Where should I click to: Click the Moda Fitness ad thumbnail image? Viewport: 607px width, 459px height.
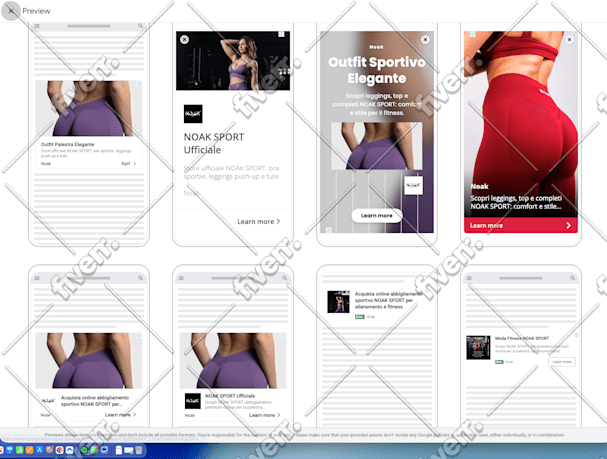pos(478,348)
